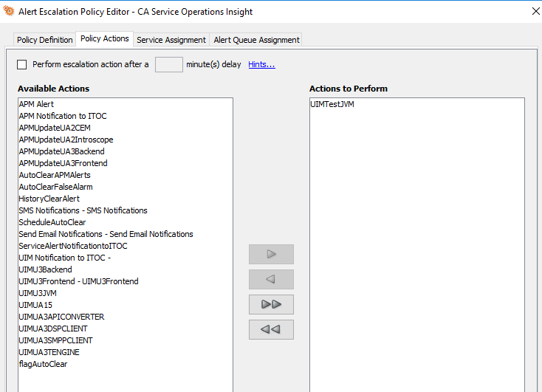Click the add all actions double-right-arrow button
The width and height of the screenshot is (542, 392).
tap(271, 304)
